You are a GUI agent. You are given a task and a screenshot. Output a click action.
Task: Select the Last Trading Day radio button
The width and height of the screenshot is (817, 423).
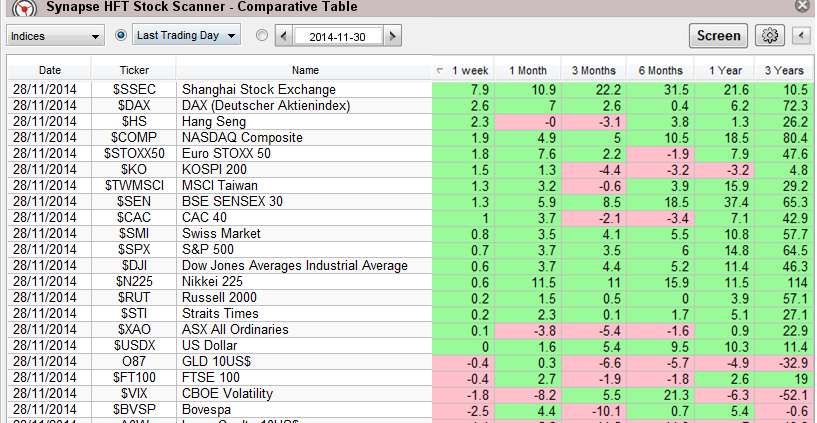pos(122,36)
